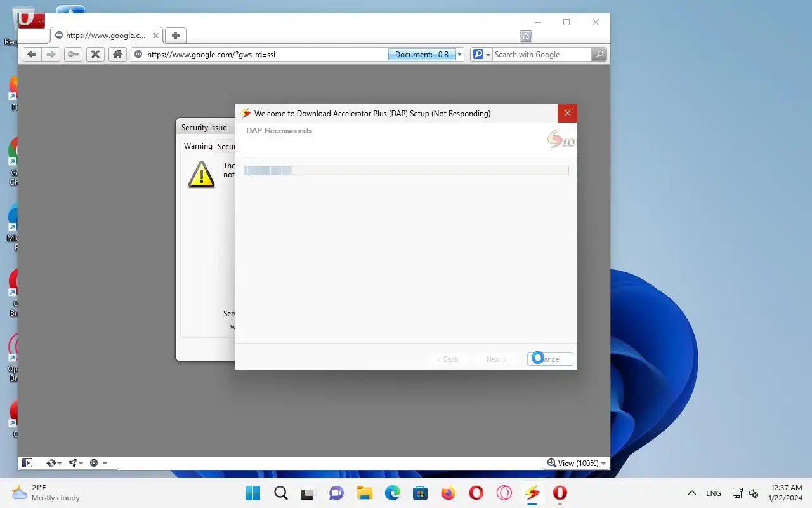The image size is (812, 508).
Task: Open the closed tabs trash icon
Action: coord(525,36)
